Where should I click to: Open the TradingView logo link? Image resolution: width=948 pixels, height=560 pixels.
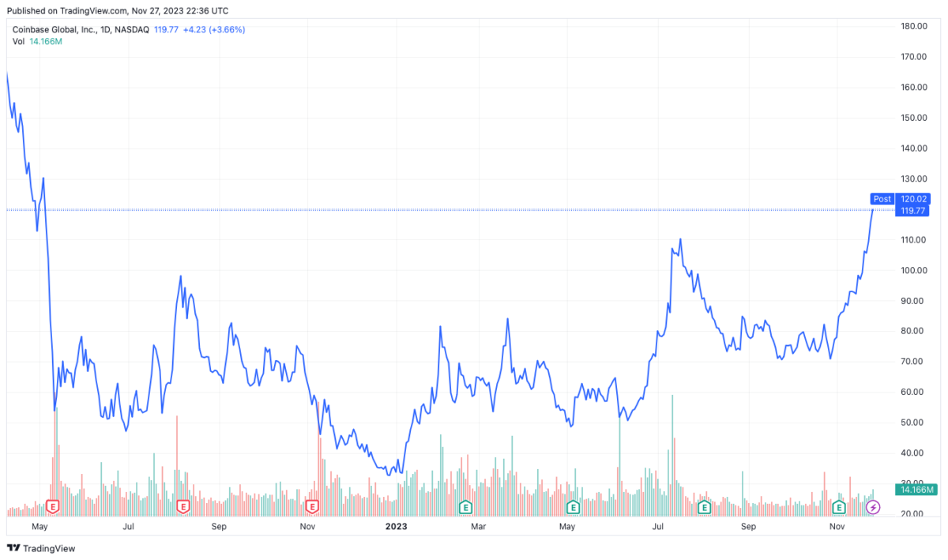(42, 548)
